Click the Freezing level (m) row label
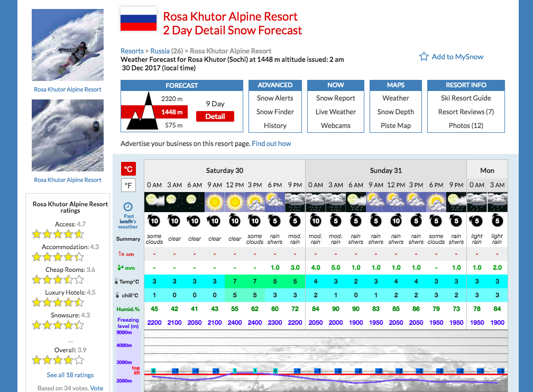 click(128, 323)
